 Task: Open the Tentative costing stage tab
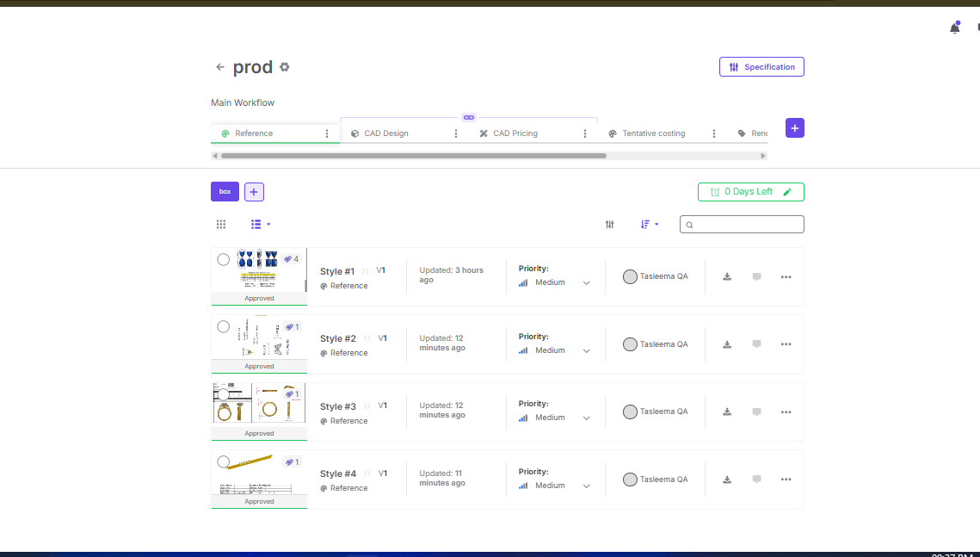pyautogui.click(x=653, y=133)
